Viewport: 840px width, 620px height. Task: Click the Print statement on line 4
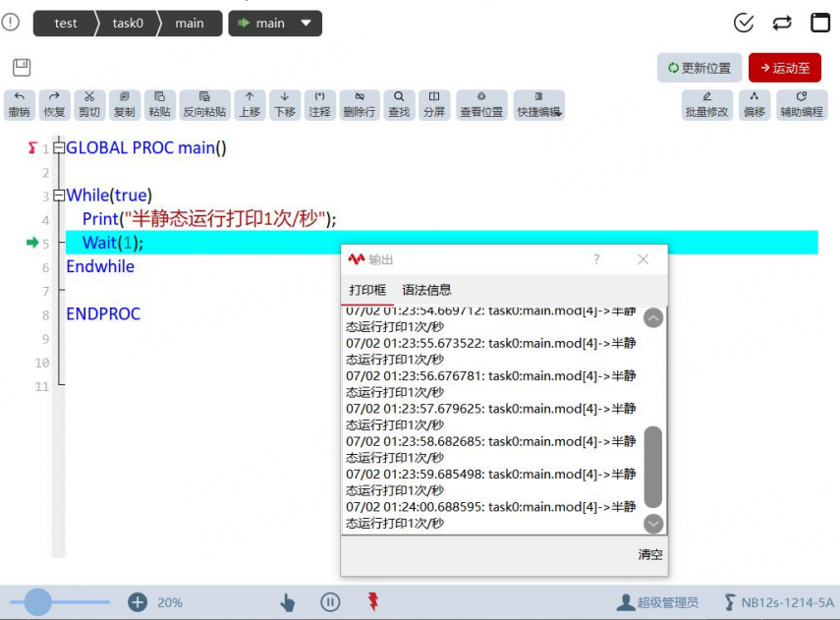209,219
